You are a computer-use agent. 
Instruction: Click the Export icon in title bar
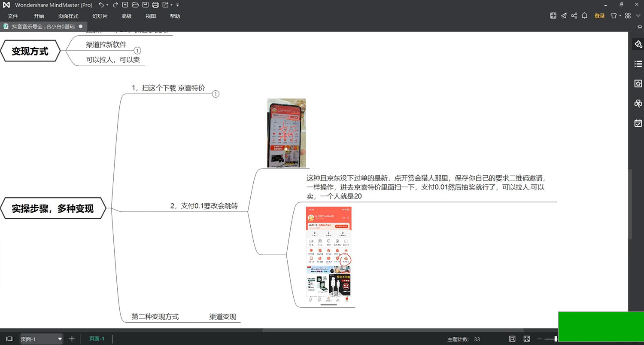[x=165, y=5]
